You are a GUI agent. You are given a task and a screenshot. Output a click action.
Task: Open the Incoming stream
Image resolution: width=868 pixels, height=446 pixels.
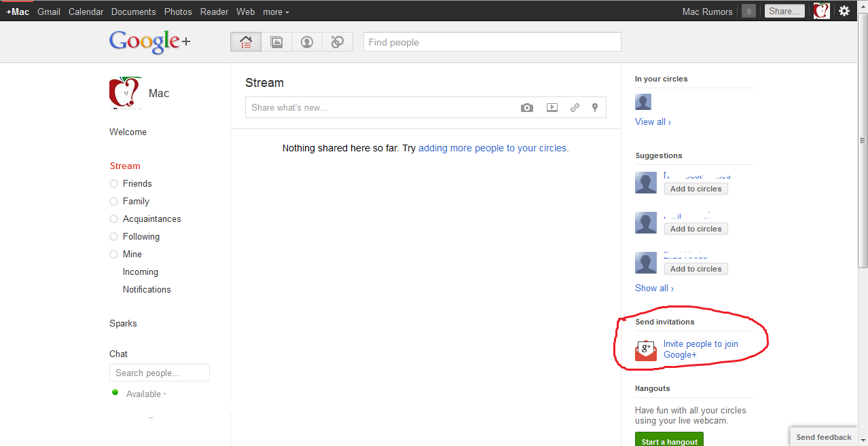(x=141, y=272)
